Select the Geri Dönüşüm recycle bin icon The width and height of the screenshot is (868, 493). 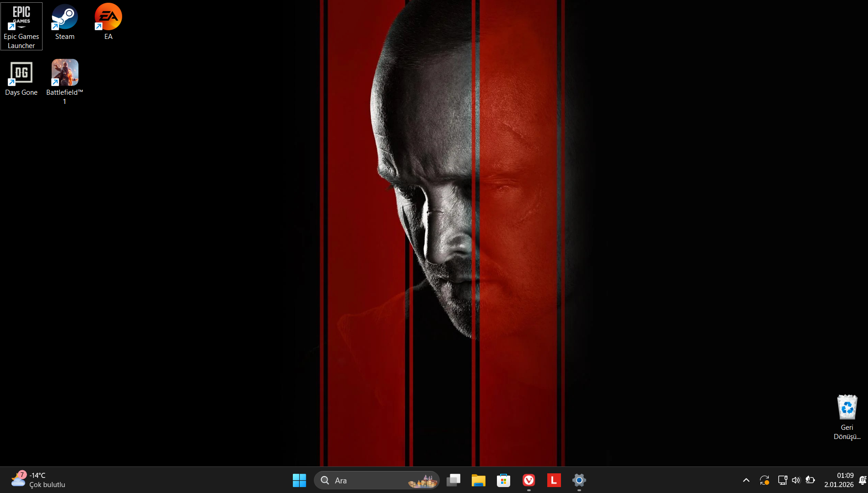coord(847,417)
